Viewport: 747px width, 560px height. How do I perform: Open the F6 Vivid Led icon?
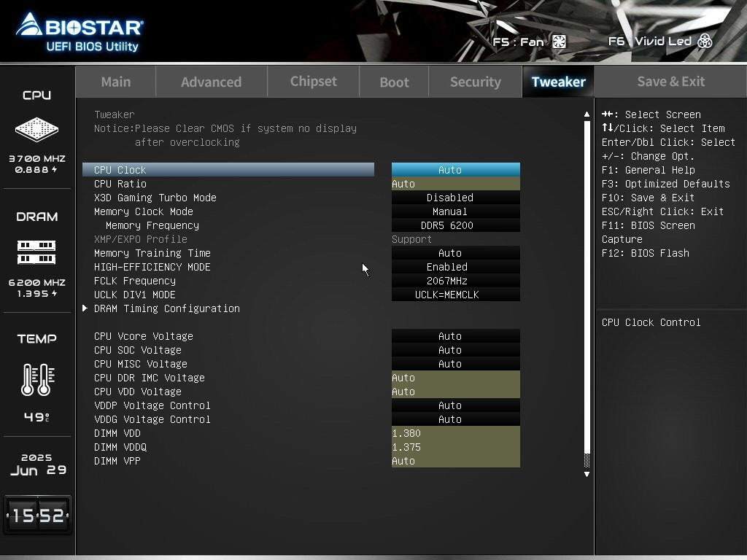(705, 41)
